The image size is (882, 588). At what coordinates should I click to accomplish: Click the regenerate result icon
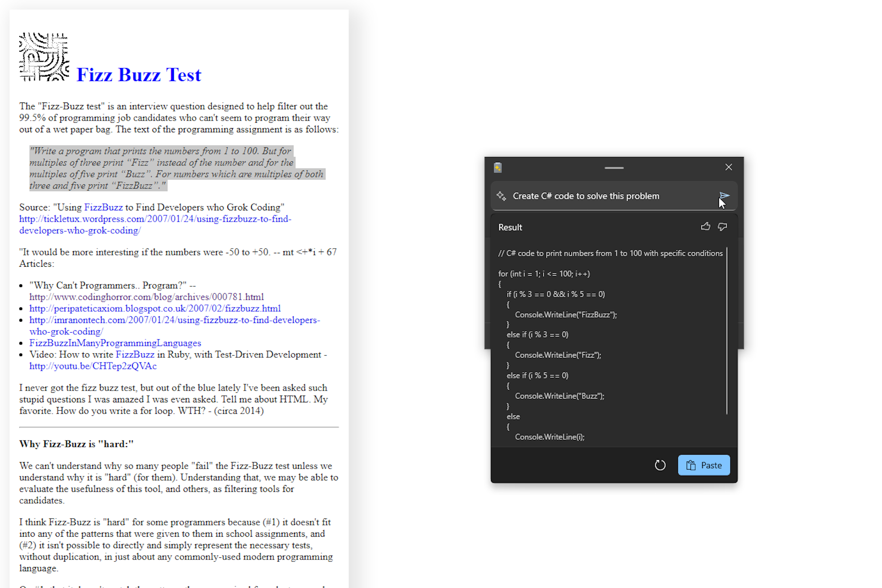tap(660, 465)
